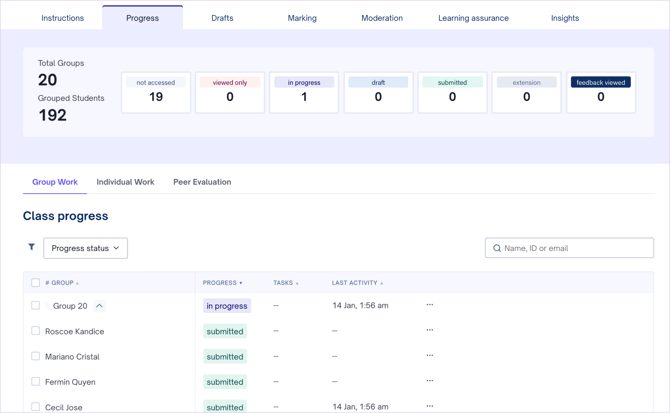This screenshot has width=670, height=413.
Task: Open the three-dot menu for Roscoe Kandice
Action: tap(430, 330)
